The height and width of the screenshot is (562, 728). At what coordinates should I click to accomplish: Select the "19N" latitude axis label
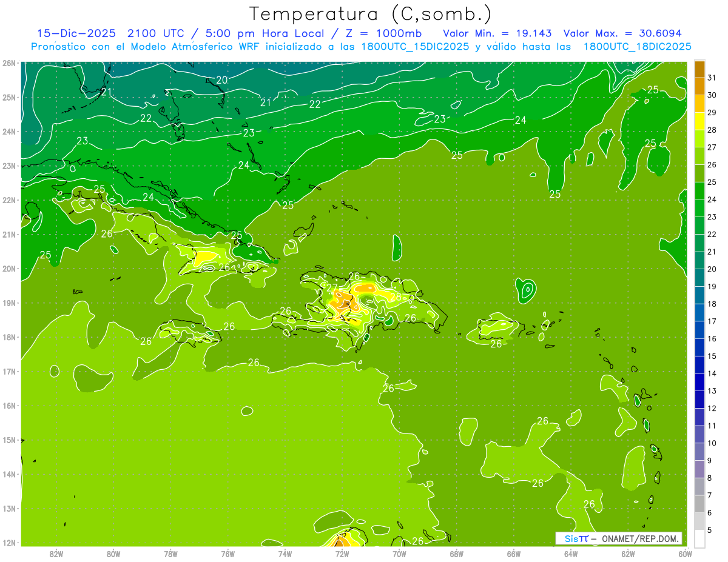(x=8, y=303)
